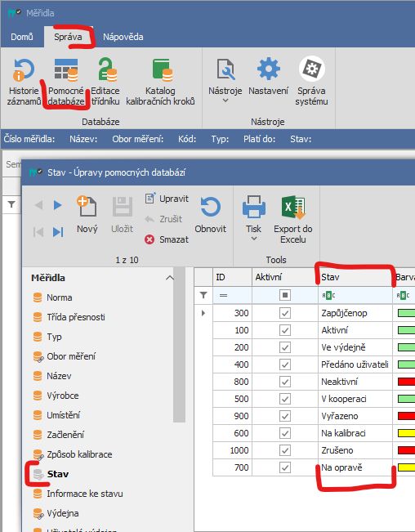Click the Smazat button

(x=167, y=239)
